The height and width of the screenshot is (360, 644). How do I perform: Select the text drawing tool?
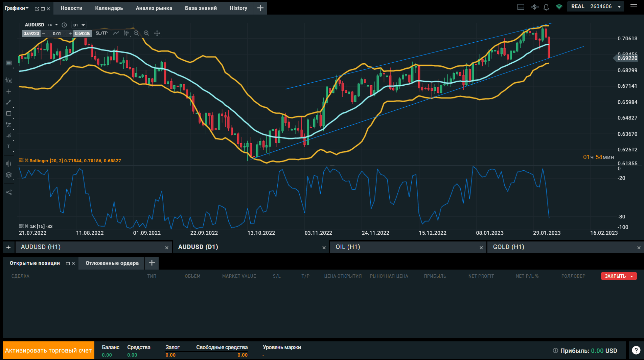9,147
